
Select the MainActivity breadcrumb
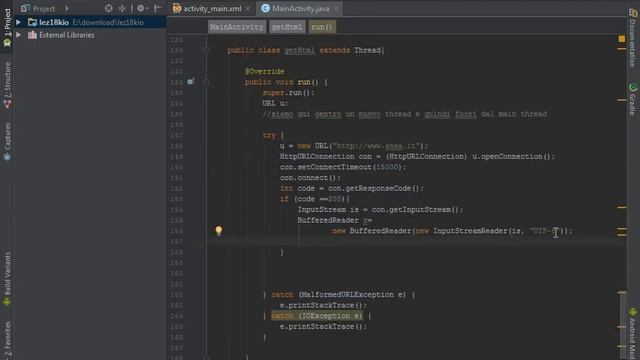(x=237, y=27)
